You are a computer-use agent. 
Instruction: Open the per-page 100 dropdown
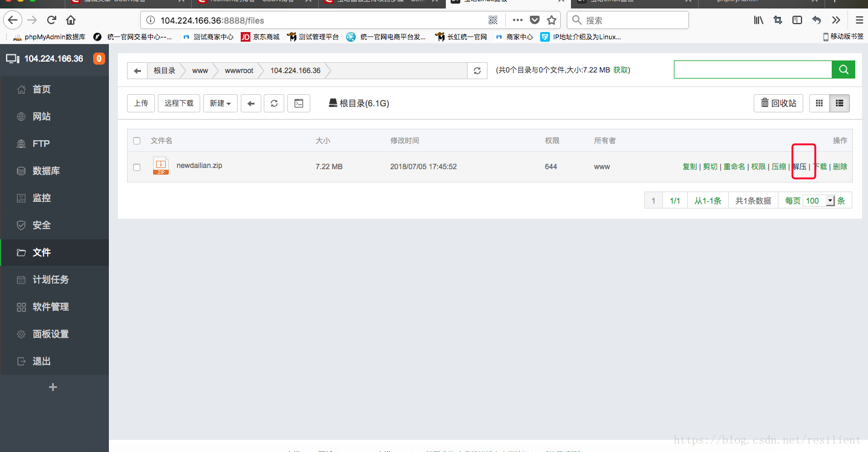[x=819, y=201]
